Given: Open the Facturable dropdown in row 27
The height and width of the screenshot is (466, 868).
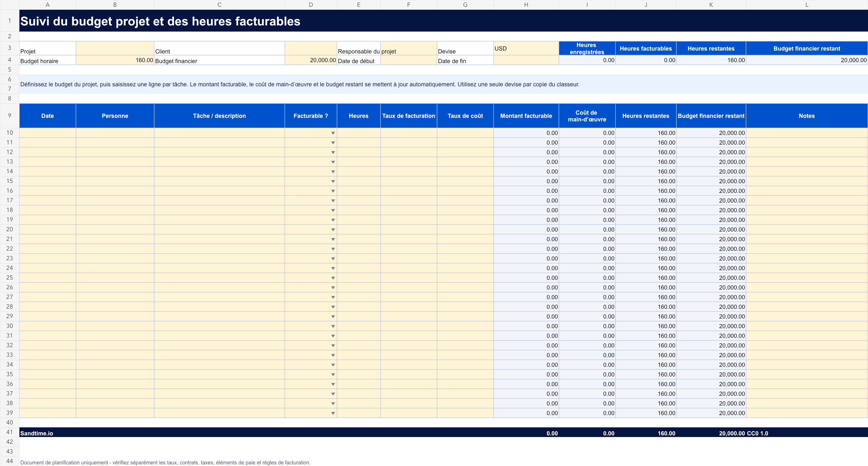Looking at the screenshot, I should coord(333,297).
